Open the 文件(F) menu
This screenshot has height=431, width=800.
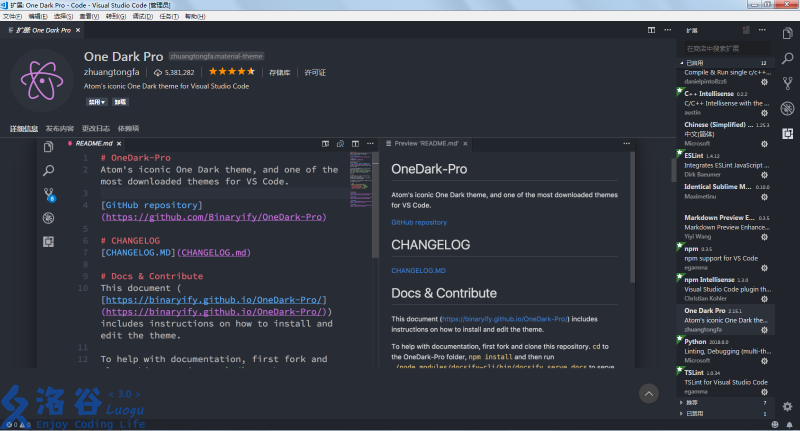click(12, 16)
